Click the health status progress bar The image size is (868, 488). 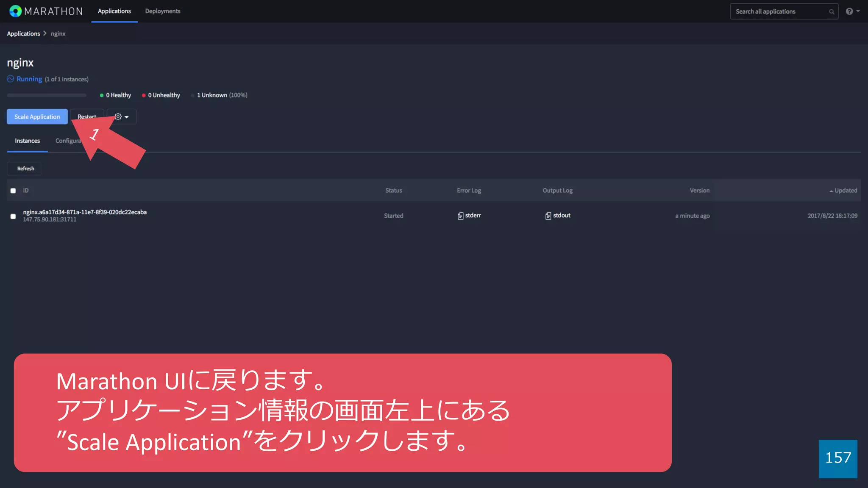[47, 95]
